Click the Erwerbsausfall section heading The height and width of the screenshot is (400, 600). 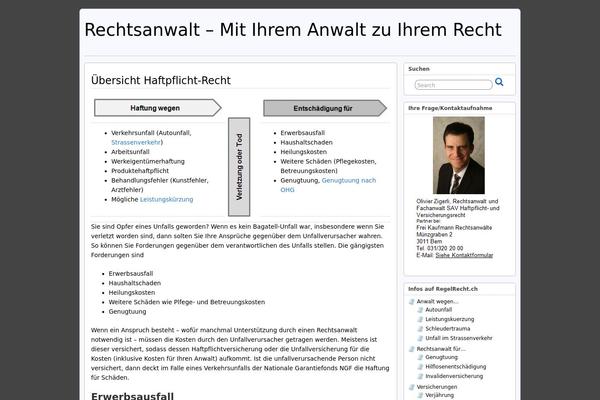point(132,396)
